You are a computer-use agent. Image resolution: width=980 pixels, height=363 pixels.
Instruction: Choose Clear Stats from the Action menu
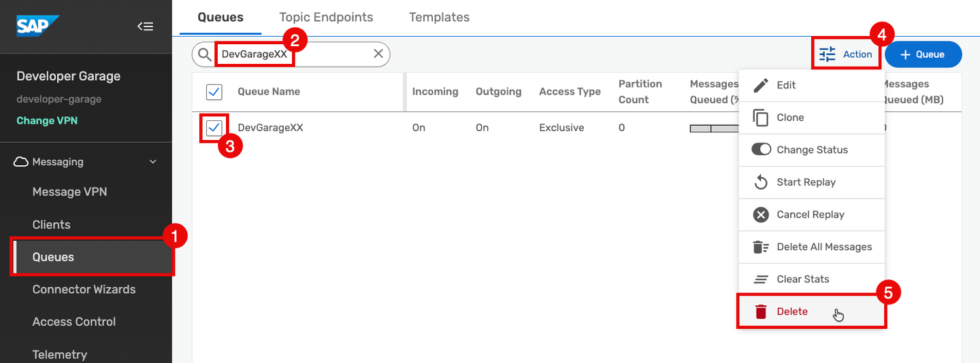coord(812,279)
